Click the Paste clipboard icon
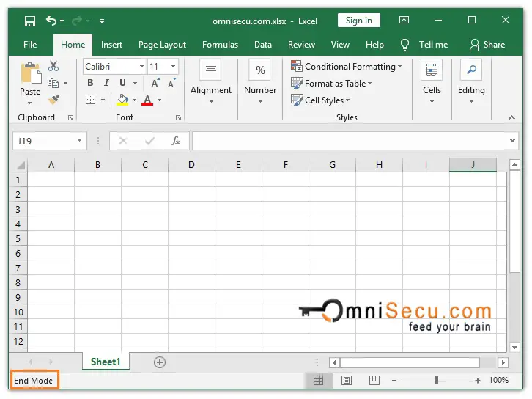The image size is (532, 399). pos(31,73)
